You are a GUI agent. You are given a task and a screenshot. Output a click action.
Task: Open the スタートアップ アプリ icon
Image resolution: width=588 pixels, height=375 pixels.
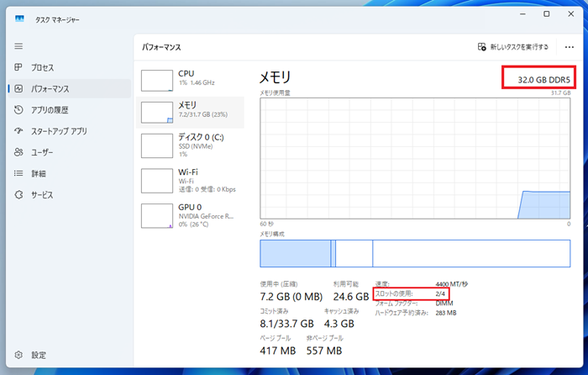[18, 131]
